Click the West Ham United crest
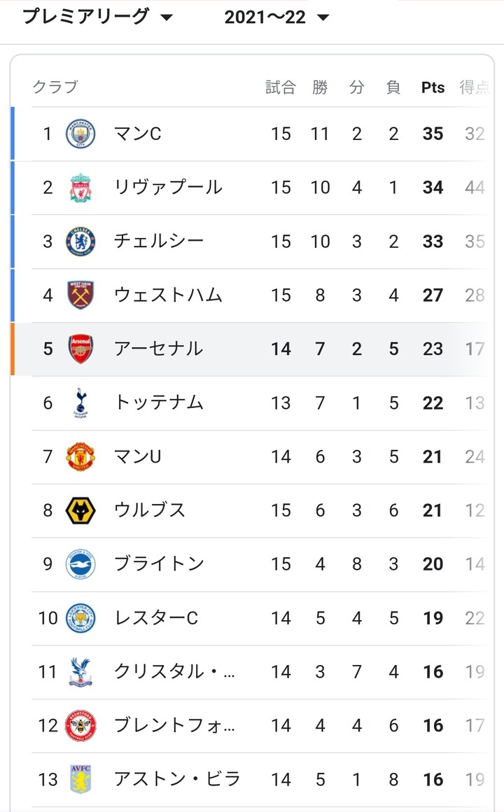Viewport: 504px width, 812px height. click(x=80, y=295)
